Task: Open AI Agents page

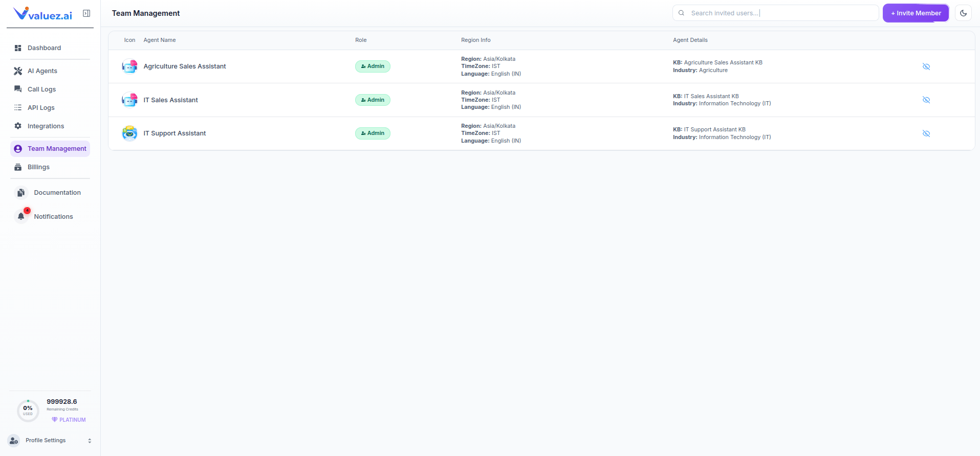Action: tap(50, 71)
